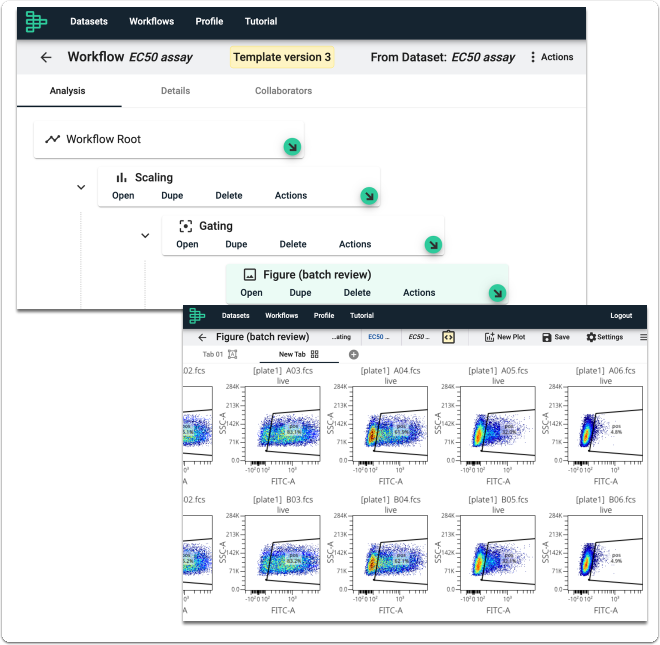The image size is (660, 645).
Task: Dupe the Figure (batch review) node
Action: click(x=300, y=293)
